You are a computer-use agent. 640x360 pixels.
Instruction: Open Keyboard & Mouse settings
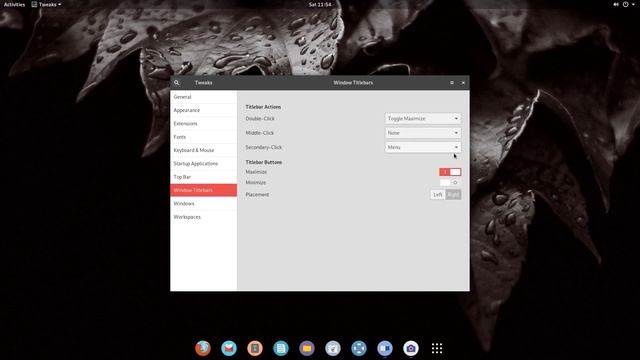(203, 150)
